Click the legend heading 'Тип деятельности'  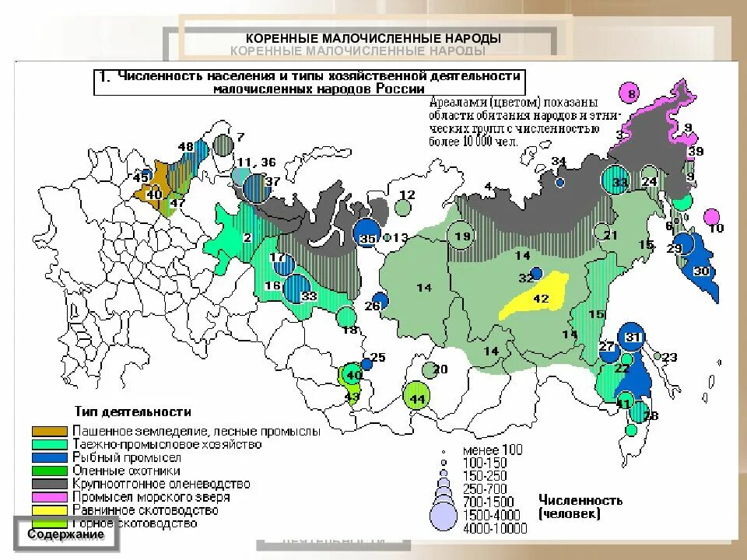click(x=133, y=412)
